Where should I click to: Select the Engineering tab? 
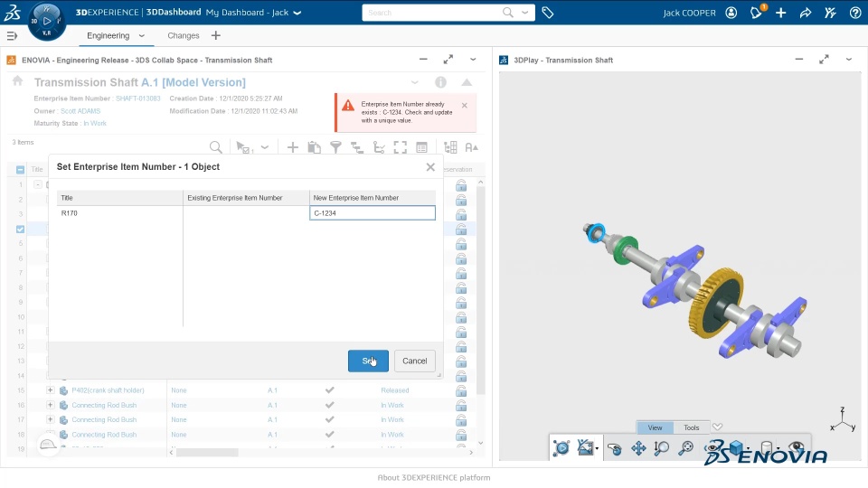(108, 36)
